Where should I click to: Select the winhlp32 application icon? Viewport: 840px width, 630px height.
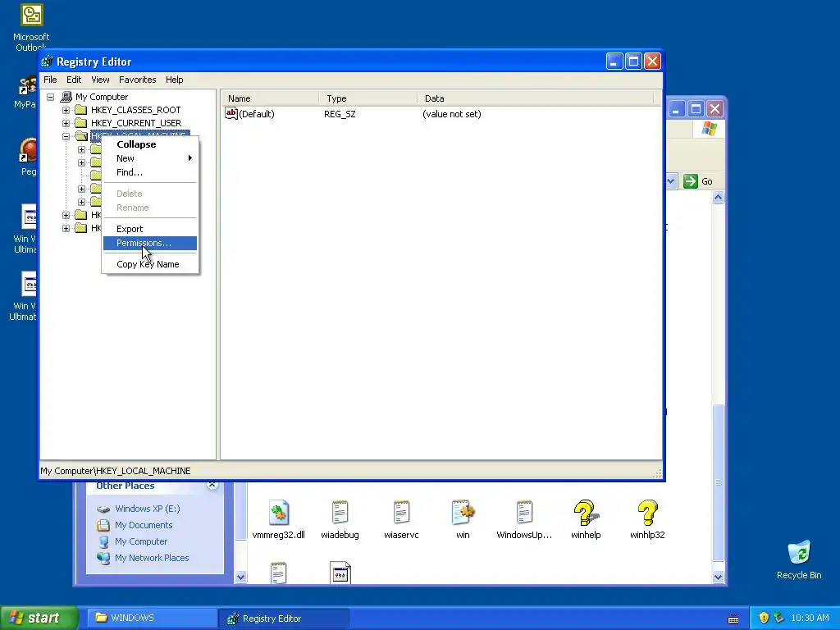point(647,514)
